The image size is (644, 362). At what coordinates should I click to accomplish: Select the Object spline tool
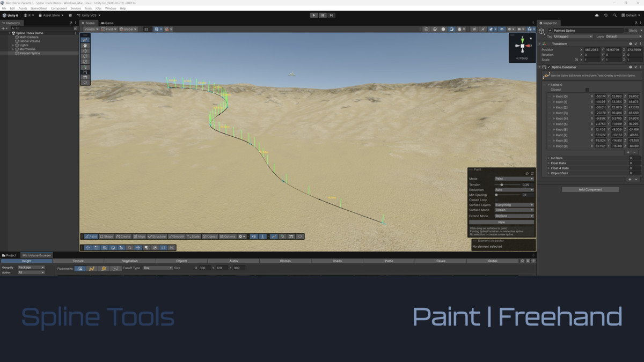point(210,237)
